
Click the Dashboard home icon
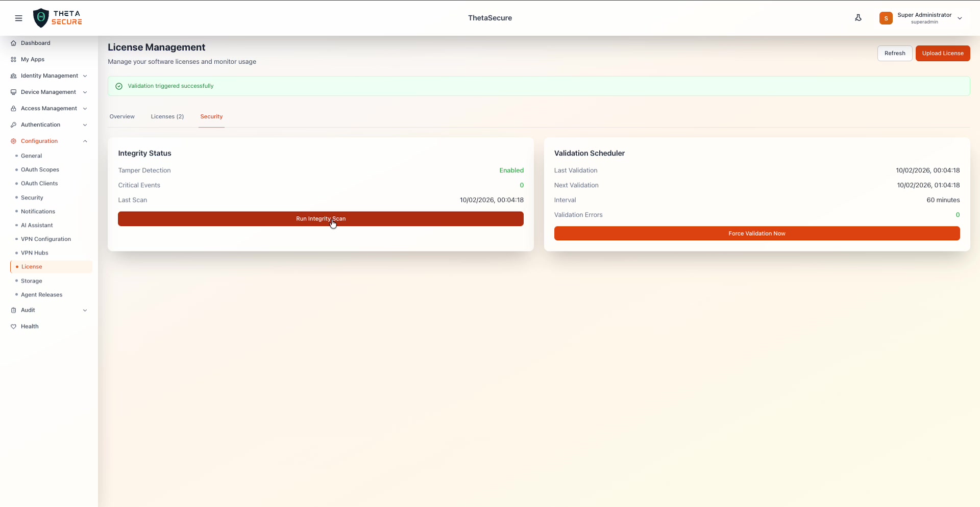pyautogui.click(x=14, y=43)
